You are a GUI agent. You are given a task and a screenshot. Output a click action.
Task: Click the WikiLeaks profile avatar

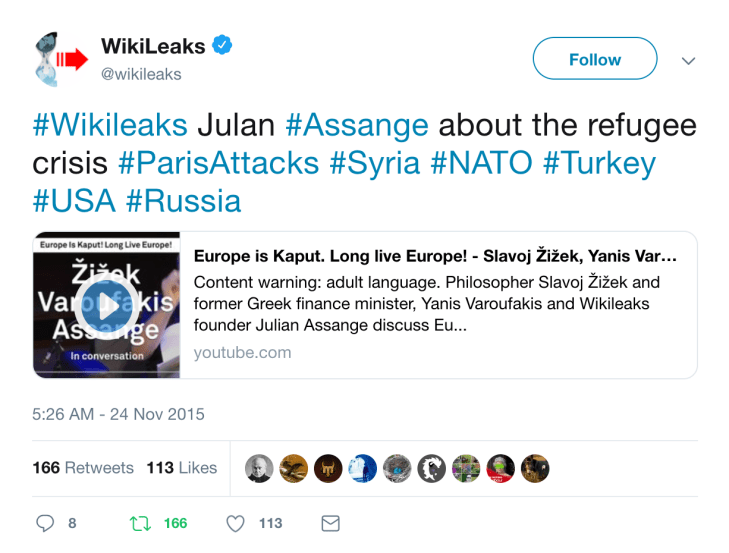pos(60,59)
